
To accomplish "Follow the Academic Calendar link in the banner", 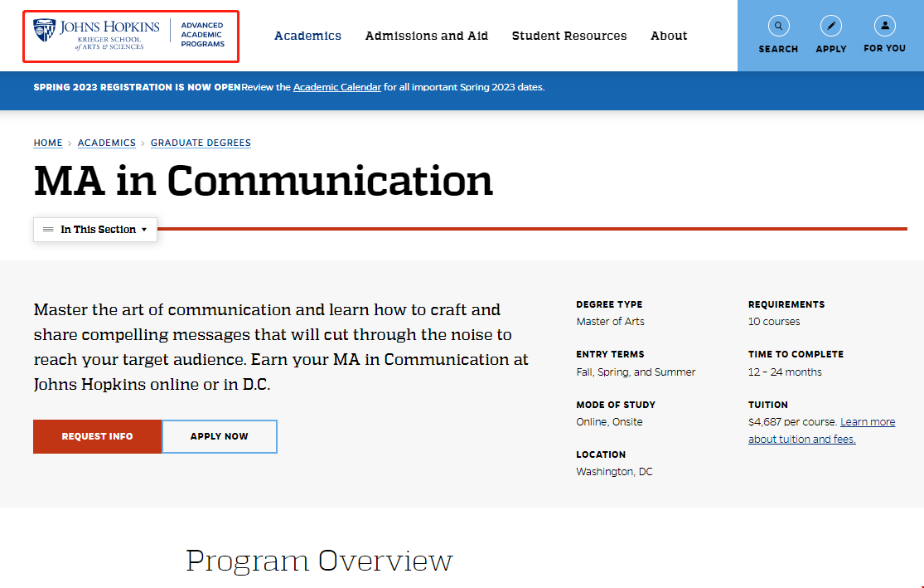I will [336, 87].
